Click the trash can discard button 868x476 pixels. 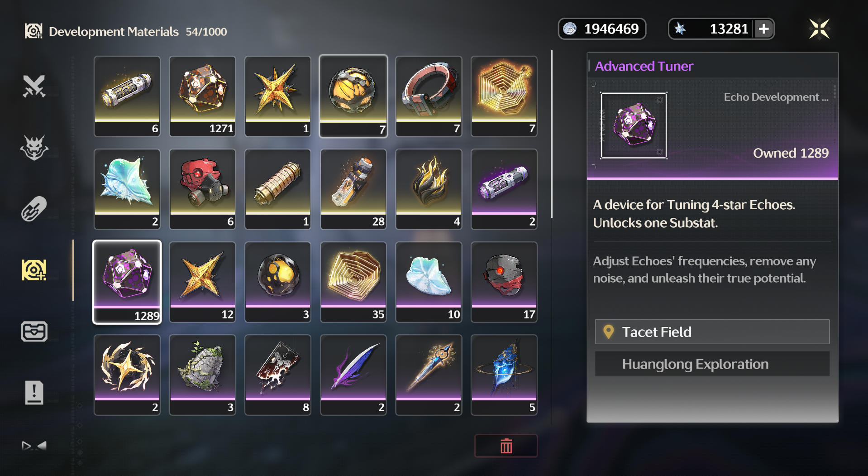pos(506,446)
